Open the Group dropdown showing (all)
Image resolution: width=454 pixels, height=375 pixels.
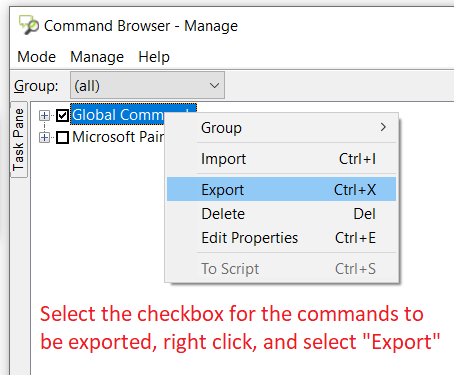coord(147,85)
